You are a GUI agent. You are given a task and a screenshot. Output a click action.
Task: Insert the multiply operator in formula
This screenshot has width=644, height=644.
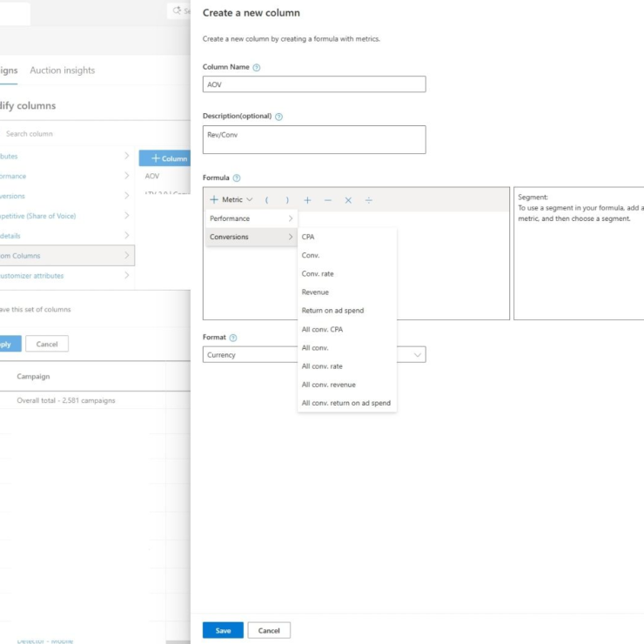coord(348,200)
